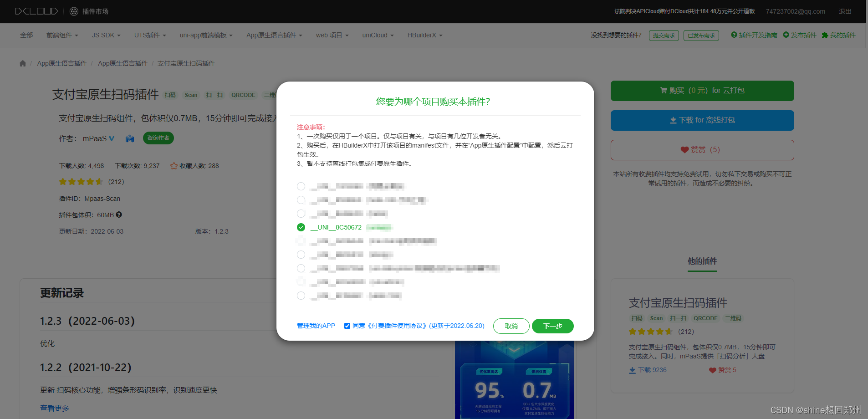Click the cart icon on the 购买 button

[x=664, y=90]
